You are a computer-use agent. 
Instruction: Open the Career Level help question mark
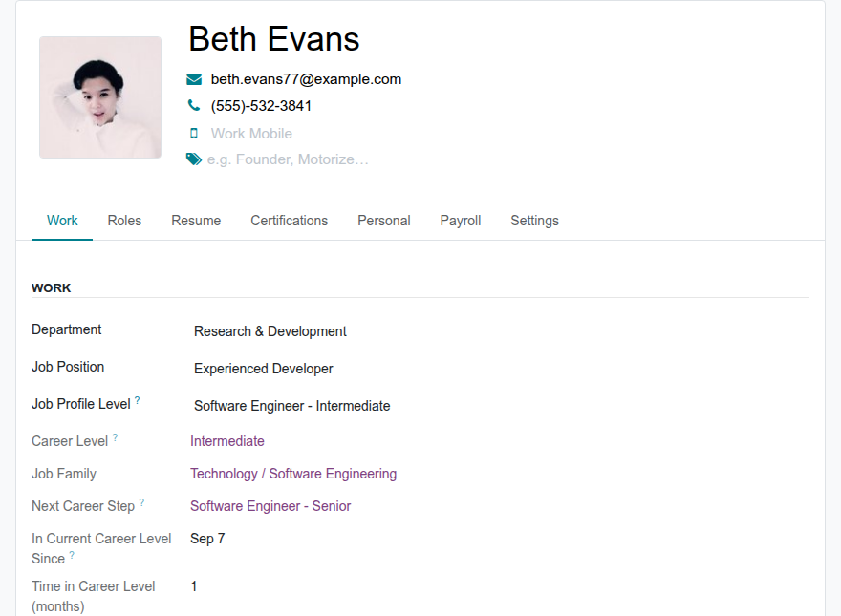coord(115,437)
